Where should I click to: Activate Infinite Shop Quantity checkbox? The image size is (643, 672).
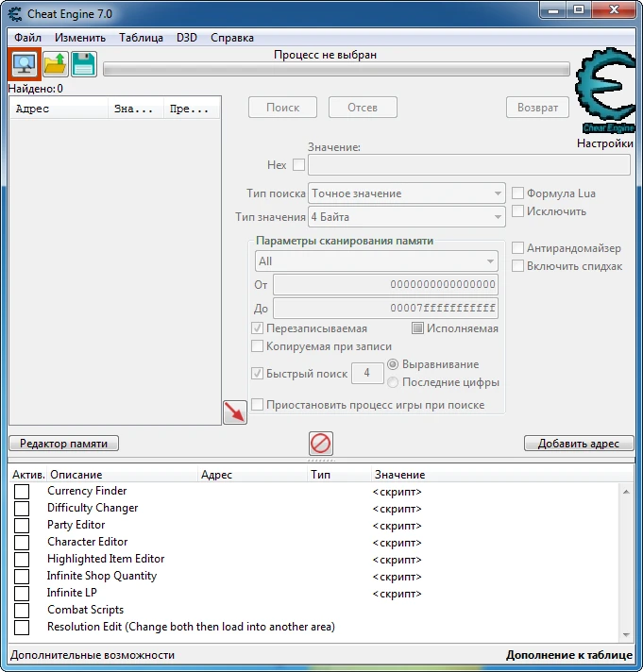(22, 577)
